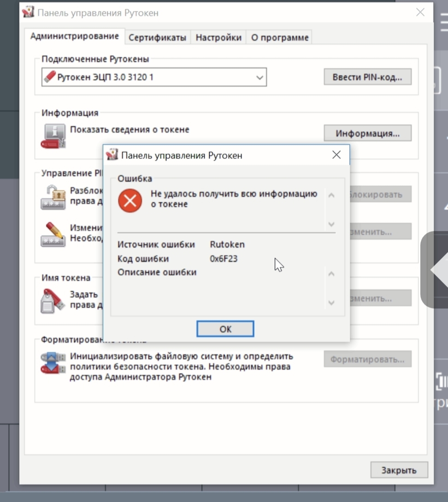
Task: Click the Rutoken app icon in error dialog title
Action: [x=112, y=155]
